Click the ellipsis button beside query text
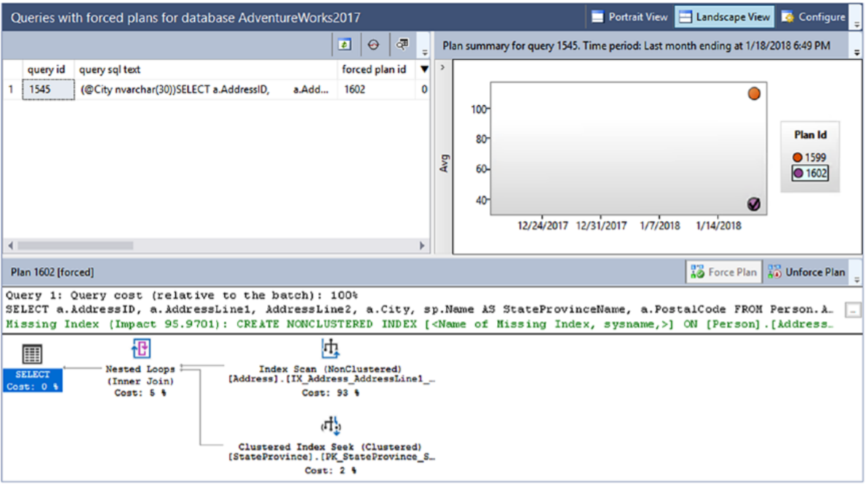The width and height of the screenshot is (868, 484). 853,311
